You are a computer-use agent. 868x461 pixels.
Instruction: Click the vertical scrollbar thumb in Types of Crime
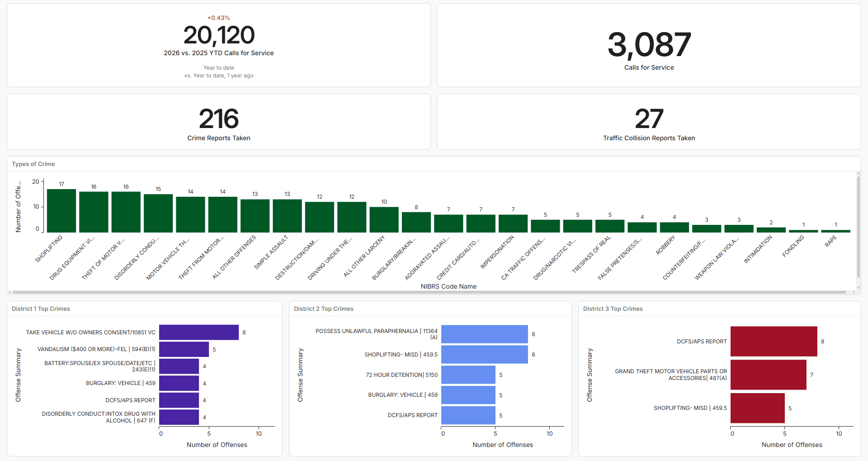[858, 226]
